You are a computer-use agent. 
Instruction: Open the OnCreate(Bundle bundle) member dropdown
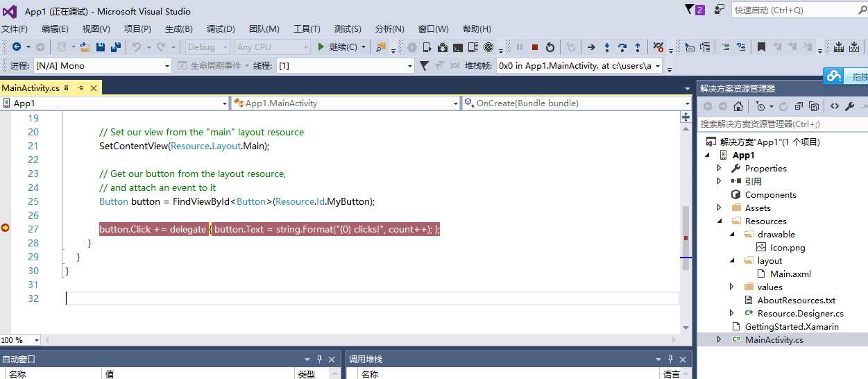click(x=577, y=103)
